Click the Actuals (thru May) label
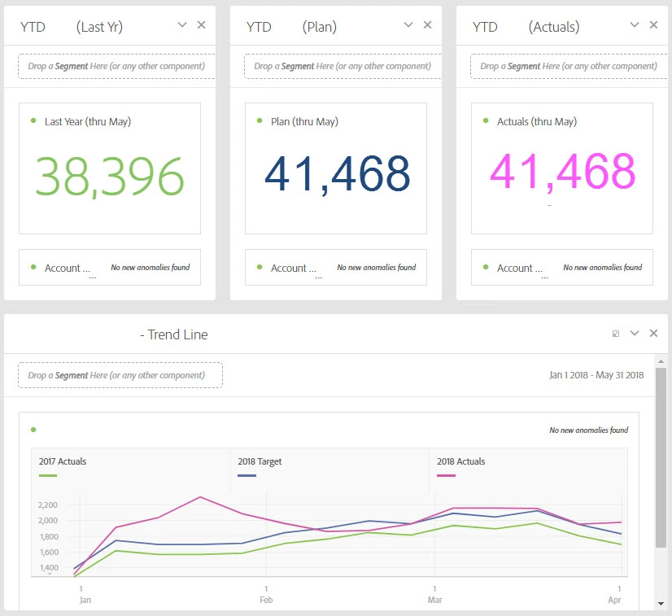The width and height of the screenshot is (672, 616). (x=537, y=122)
